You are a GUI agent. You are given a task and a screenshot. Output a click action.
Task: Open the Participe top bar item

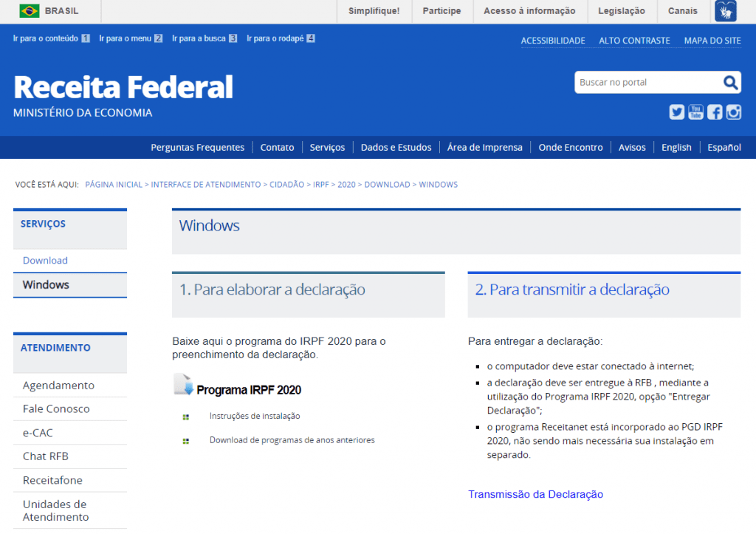(441, 11)
